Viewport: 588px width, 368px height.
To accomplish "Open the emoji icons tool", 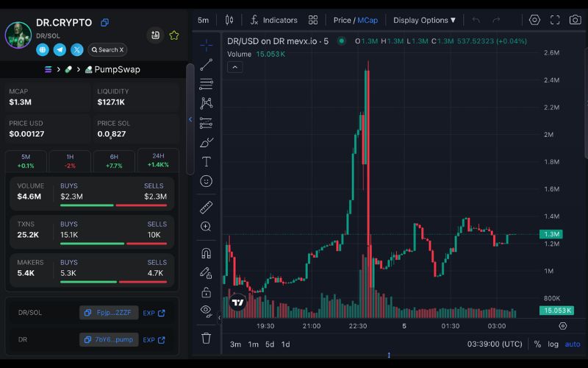I will click(x=207, y=181).
